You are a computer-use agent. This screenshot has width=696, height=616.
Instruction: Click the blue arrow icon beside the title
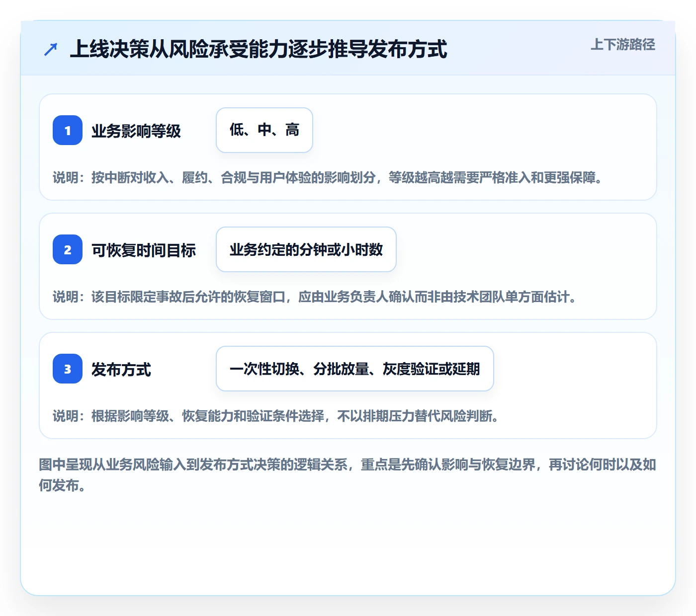[51, 49]
